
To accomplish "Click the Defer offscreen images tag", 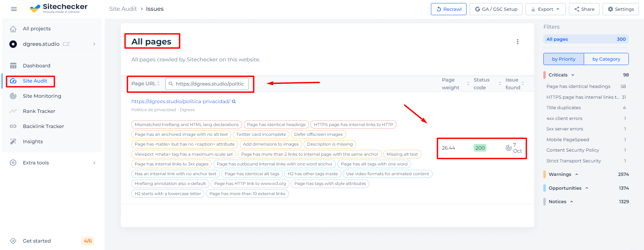I will 318,134.
